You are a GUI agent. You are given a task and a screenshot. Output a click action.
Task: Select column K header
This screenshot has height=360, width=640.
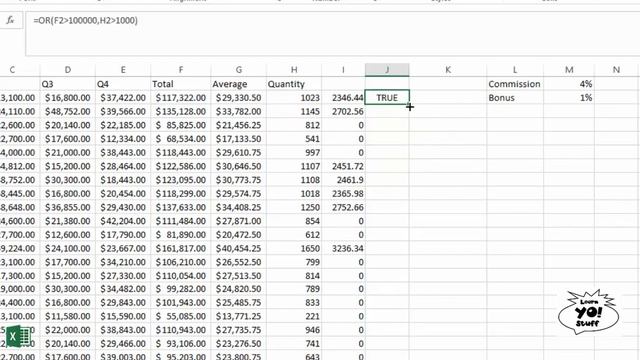pyautogui.click(x=448, y=70)
